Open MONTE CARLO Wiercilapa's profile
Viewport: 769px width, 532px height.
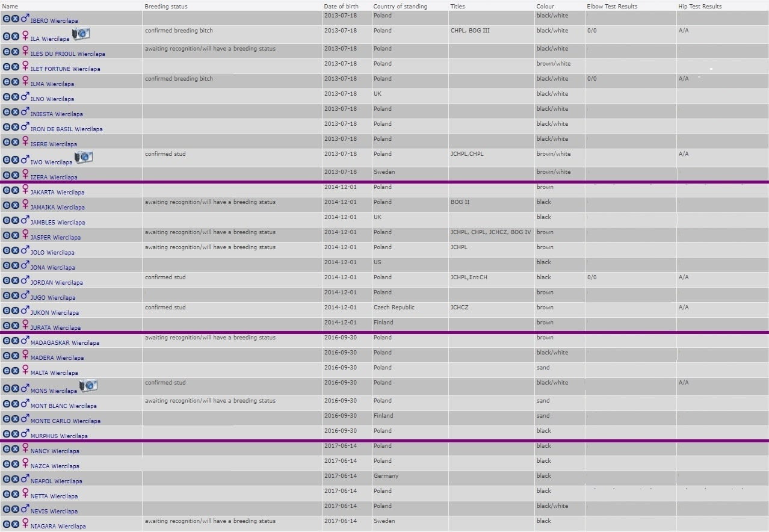(x=66, y=421)
